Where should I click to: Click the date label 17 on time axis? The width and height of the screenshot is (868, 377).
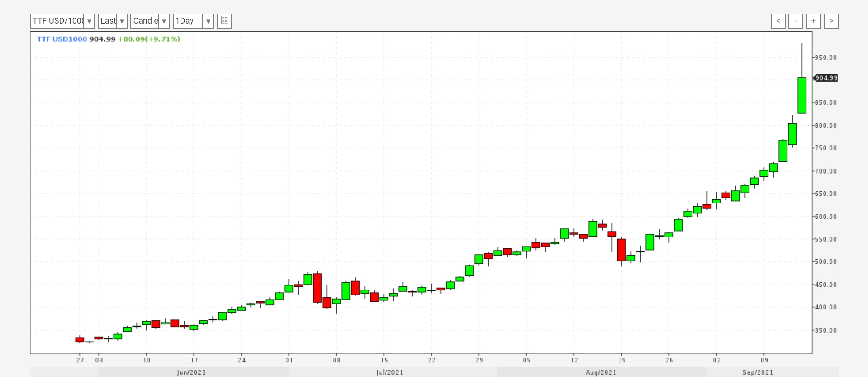194,360
